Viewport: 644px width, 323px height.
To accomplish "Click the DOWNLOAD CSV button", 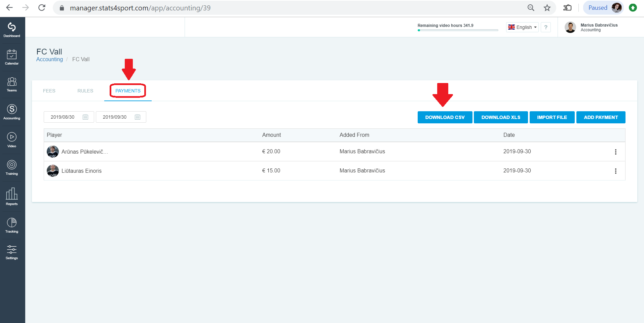I will pyautogui.click(x=445, y=117).
